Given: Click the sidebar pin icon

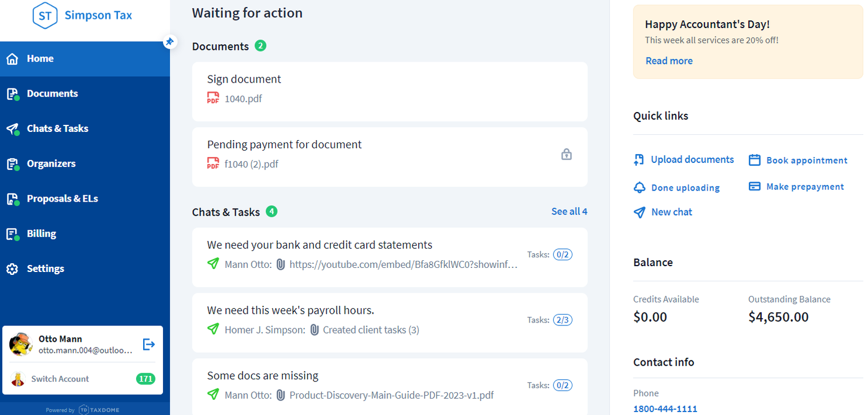Looking at the screenshot, I should 169,42.
